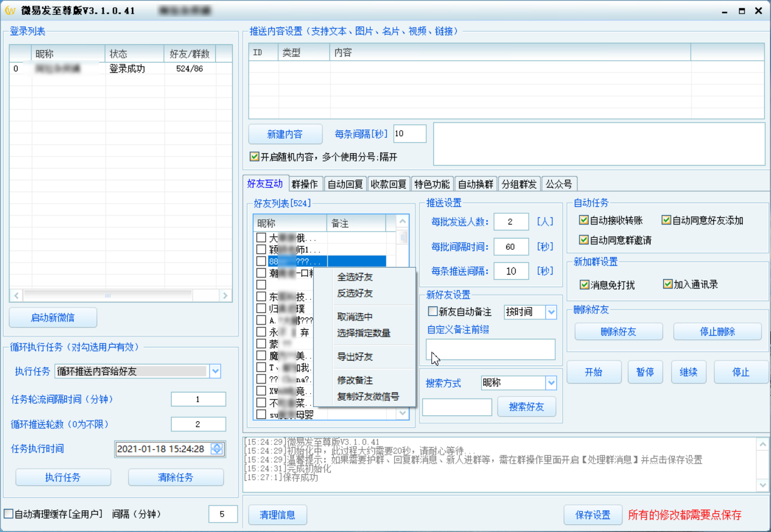Choose 复制好友微信号 in context menu
The width and height of the screenshot is (771, 532).
(368, 396)
